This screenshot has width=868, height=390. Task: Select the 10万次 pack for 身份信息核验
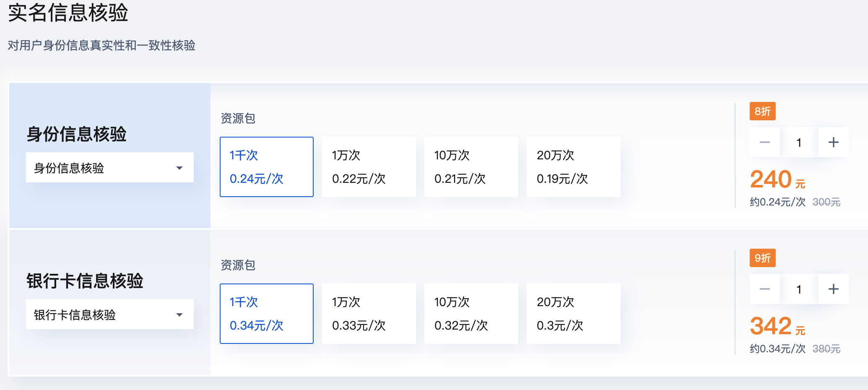pos(471,166)
